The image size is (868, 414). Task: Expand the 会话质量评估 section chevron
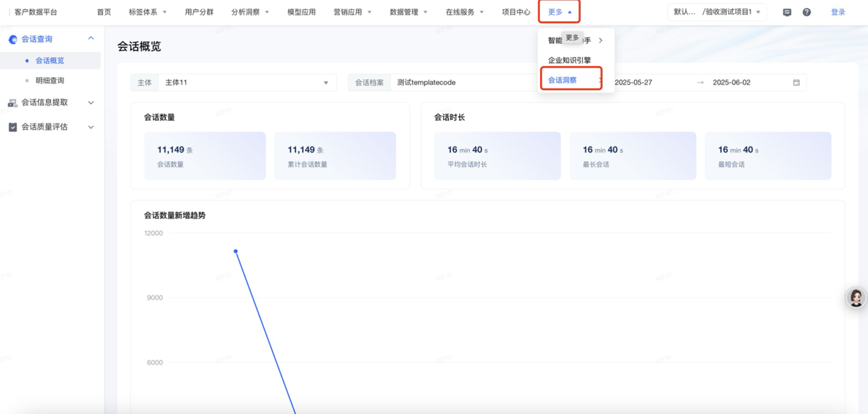pos(91,127)
